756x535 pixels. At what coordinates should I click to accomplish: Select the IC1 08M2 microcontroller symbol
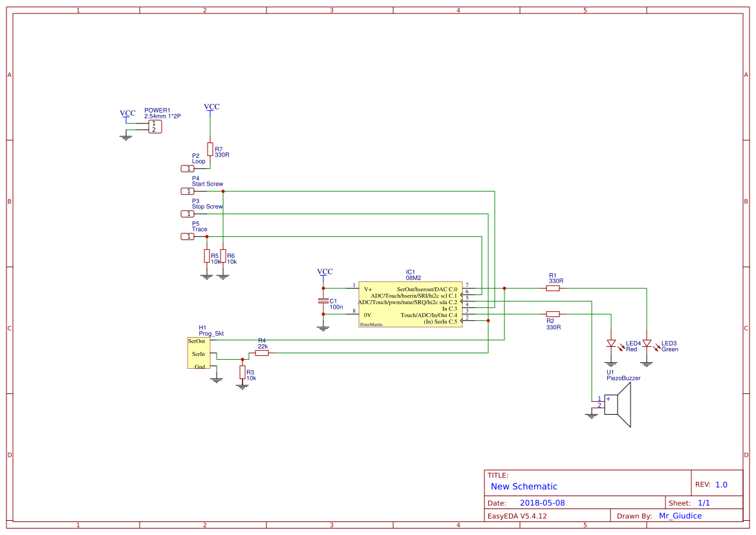point(411,304)
